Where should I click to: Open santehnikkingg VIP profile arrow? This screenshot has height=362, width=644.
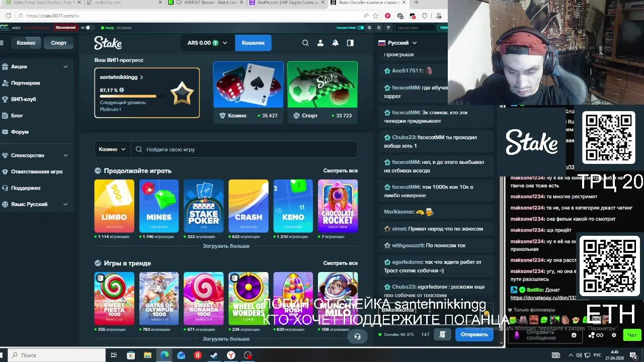tap(142, 77)
